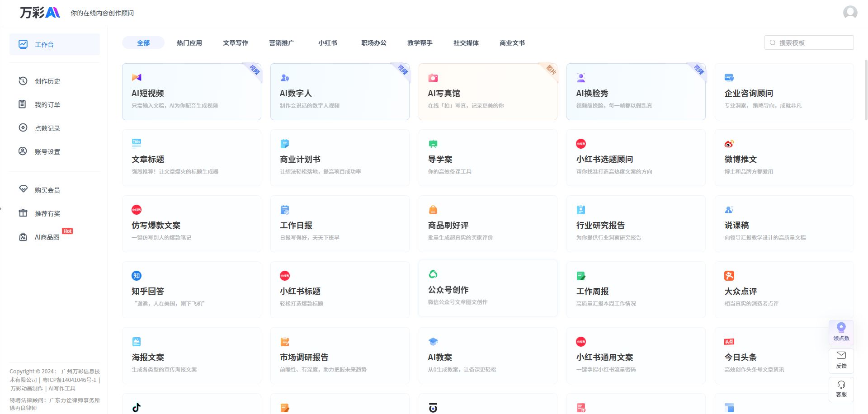
Task: Click the 今日头条 red icon
Action: coord(729,342)
